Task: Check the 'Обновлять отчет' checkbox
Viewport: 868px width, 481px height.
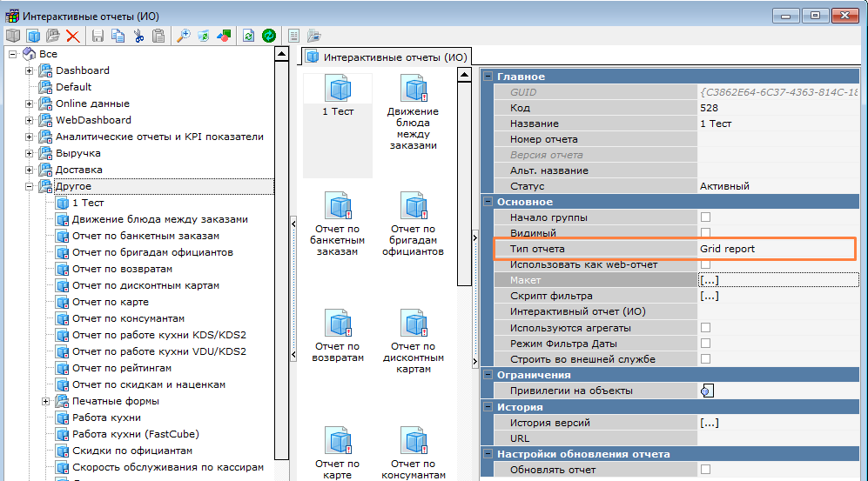Action: [x=706, y=470]
